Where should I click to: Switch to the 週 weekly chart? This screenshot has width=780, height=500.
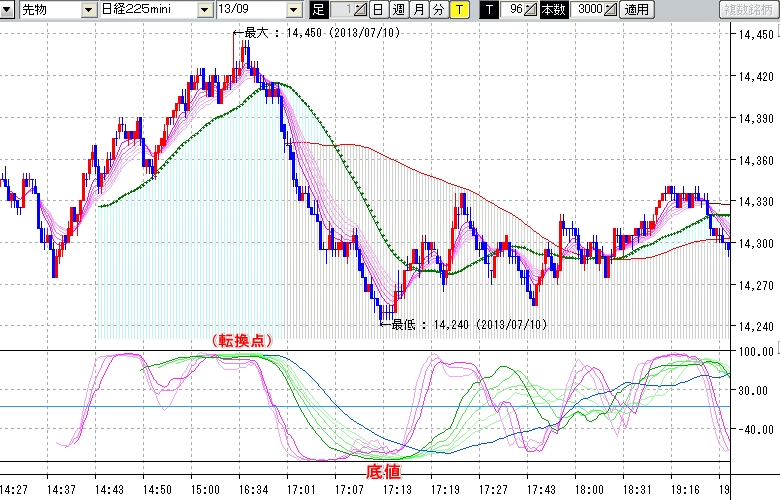pyautogui.click(x=398, y=10)
